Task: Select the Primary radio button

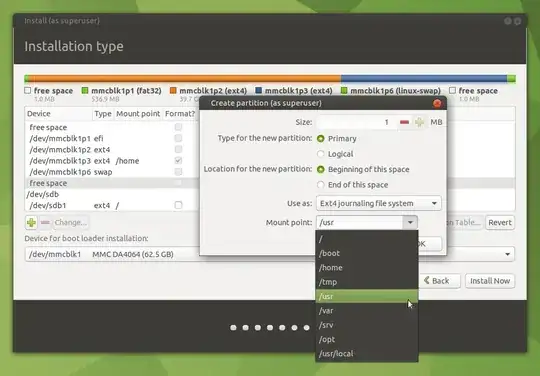Action: [x=321, y=138]
